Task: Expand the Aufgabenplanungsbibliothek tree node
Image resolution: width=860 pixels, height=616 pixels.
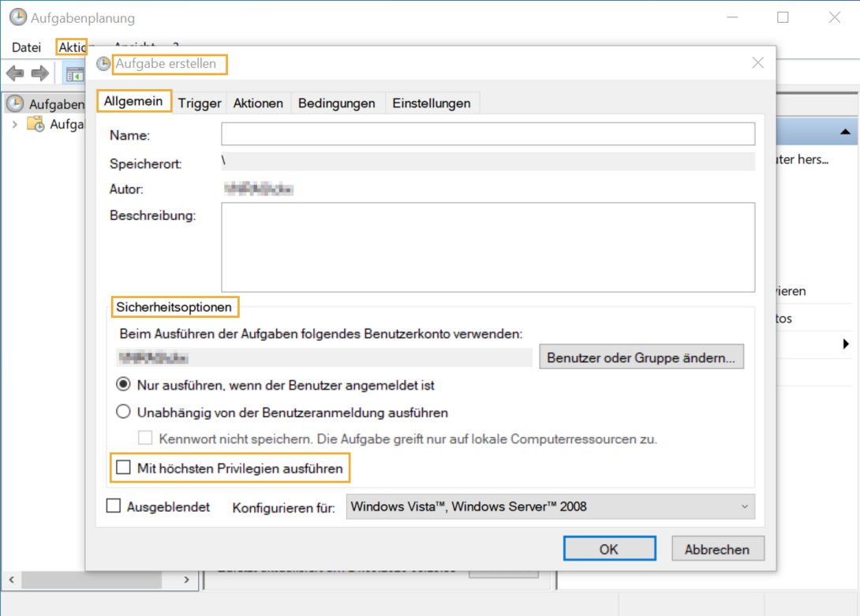Action: tap(14, 124)
